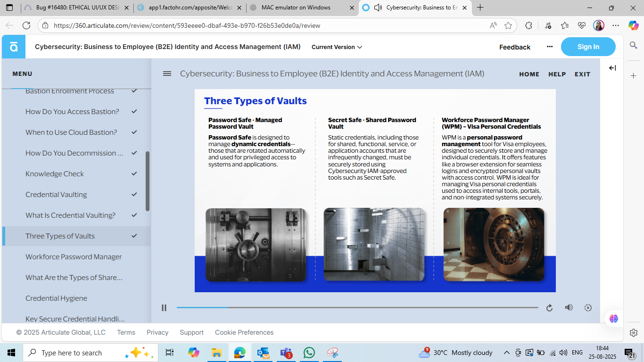The width and height of the screenshot is (644, 362).
Task: Click the Sign In button
Action: [x=588, y=47]
